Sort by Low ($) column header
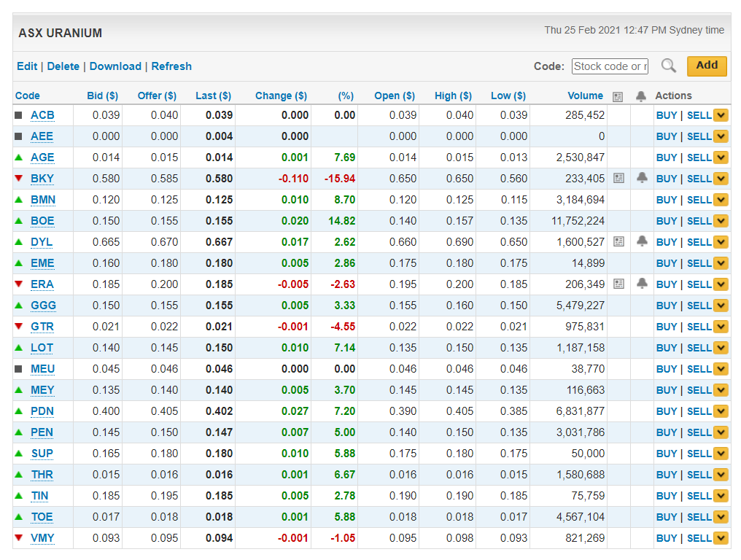This screenshot has width=741, height=560. pyautogui.click(x=508, y=96)
